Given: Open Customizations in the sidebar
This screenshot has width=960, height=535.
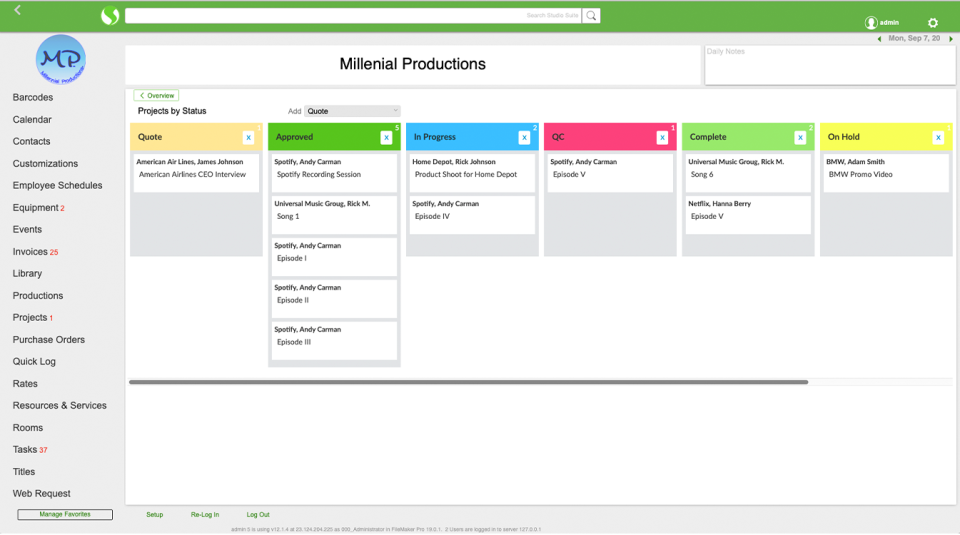Looking at the screenshot, I should click(45, 163).
